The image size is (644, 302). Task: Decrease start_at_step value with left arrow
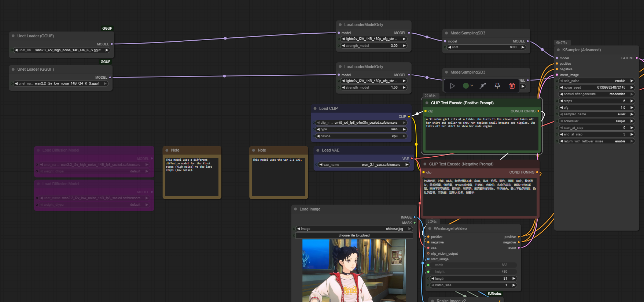click(561, 128)
